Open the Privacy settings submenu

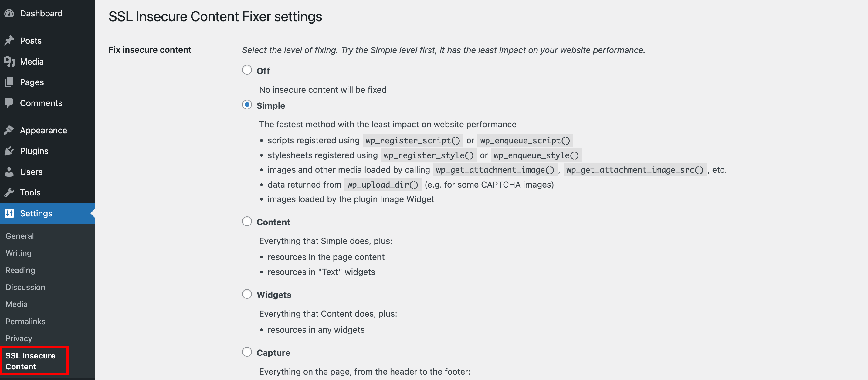click(x=19, y=338)
